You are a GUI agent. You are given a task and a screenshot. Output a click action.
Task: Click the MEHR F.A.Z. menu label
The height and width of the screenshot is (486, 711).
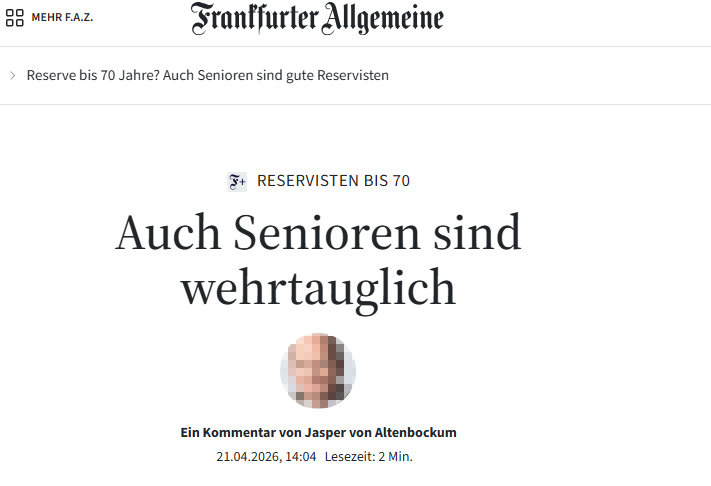pos(62,18)
